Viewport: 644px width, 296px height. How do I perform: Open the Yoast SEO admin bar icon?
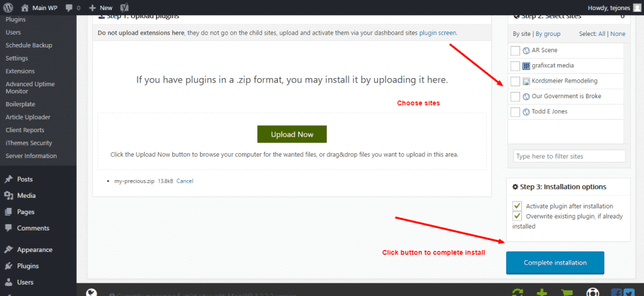125,8
